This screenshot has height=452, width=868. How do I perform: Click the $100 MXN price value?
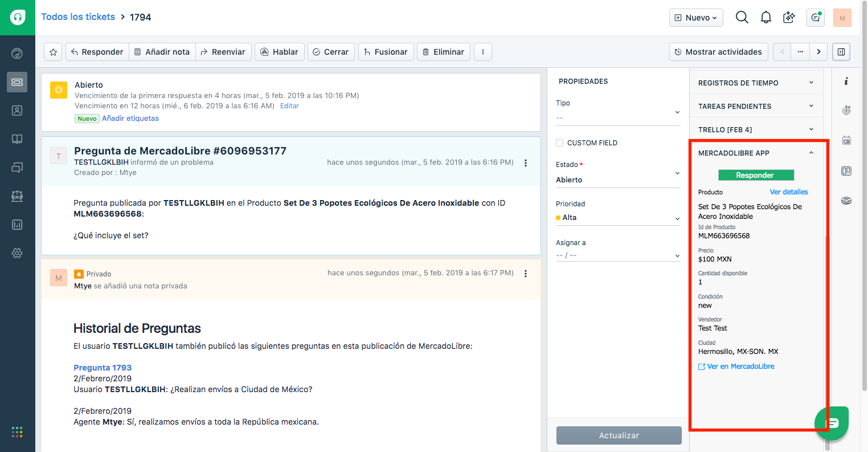coord(715,259)
